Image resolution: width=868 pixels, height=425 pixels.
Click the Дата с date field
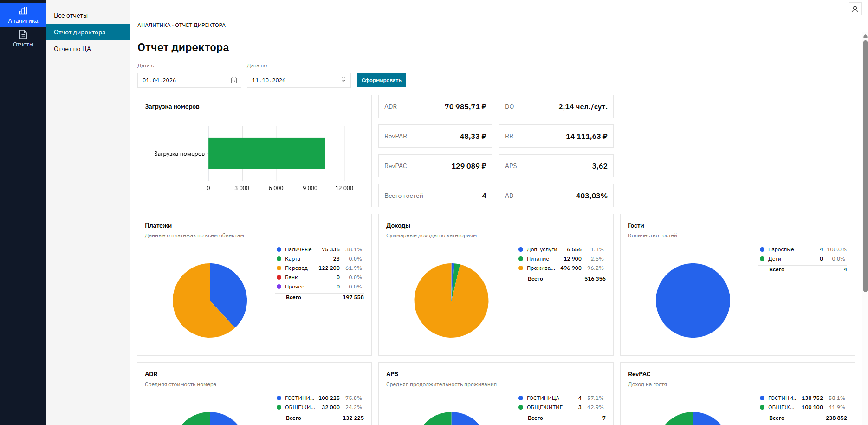tap(189, 80)
